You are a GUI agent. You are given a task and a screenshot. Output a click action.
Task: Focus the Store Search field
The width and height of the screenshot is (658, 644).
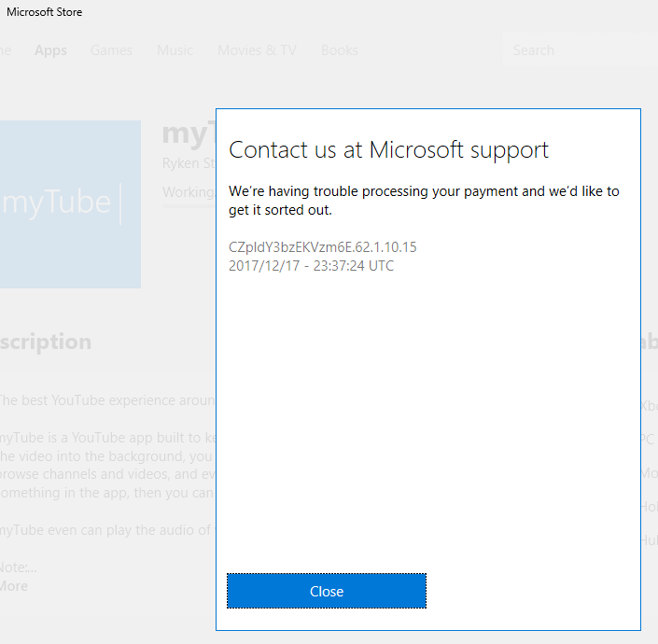coord(581,49)
